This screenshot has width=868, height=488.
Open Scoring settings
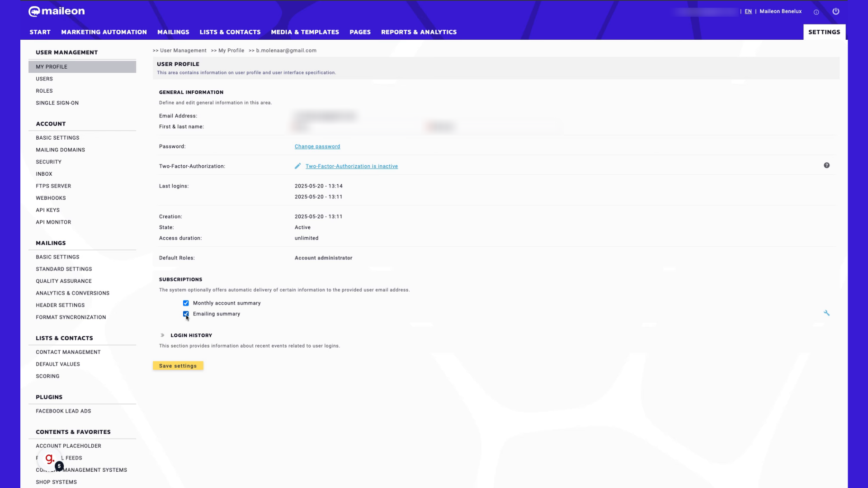(47, 376)
